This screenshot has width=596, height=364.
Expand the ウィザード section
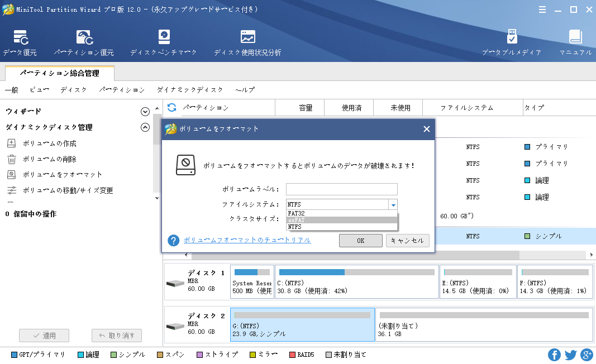point(145,111)
